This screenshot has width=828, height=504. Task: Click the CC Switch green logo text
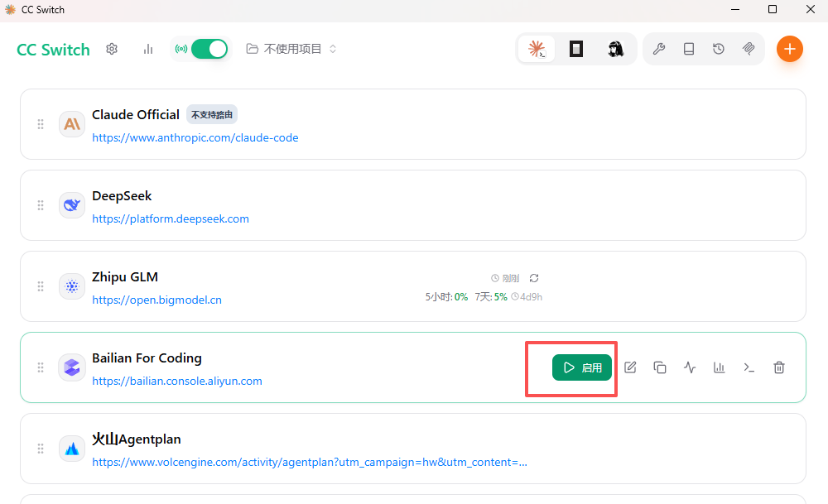click(x=53, y=50)
